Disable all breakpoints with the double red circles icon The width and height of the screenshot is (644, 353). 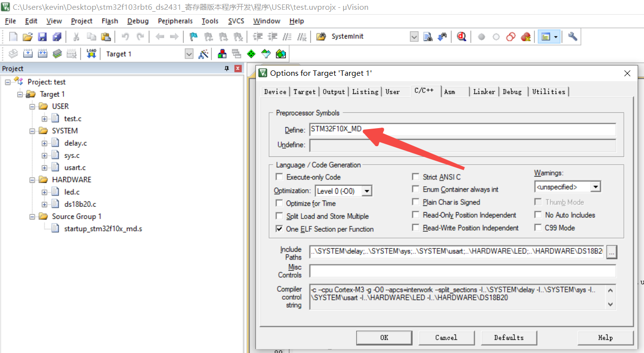coord(511,37)
